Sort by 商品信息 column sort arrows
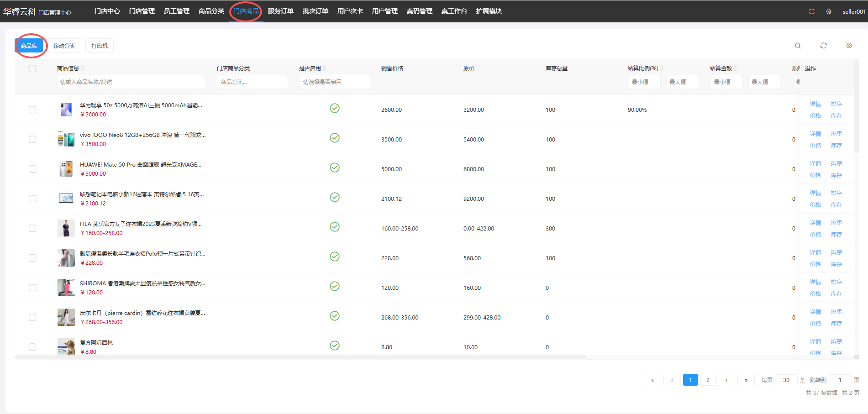The image size is (868, 414). (x=83, y=68)
